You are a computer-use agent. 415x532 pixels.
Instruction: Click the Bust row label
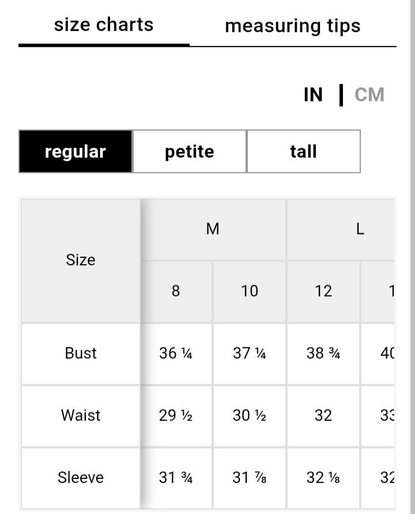pos(81,354)
